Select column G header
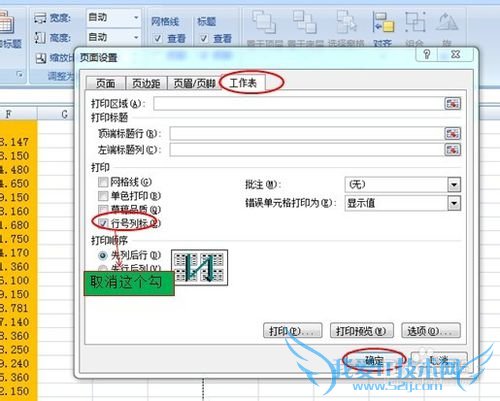This screenshot has width=500, height=401. [55, 114]
